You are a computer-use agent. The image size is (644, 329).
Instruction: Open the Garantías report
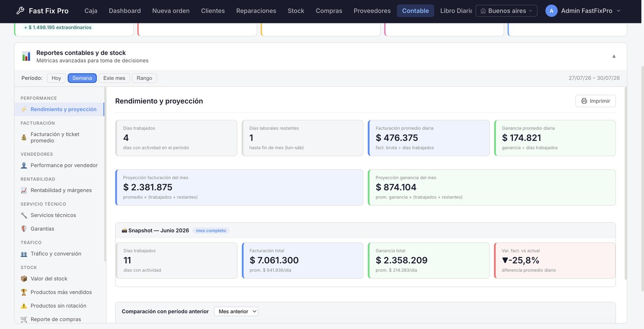(59, 229)
